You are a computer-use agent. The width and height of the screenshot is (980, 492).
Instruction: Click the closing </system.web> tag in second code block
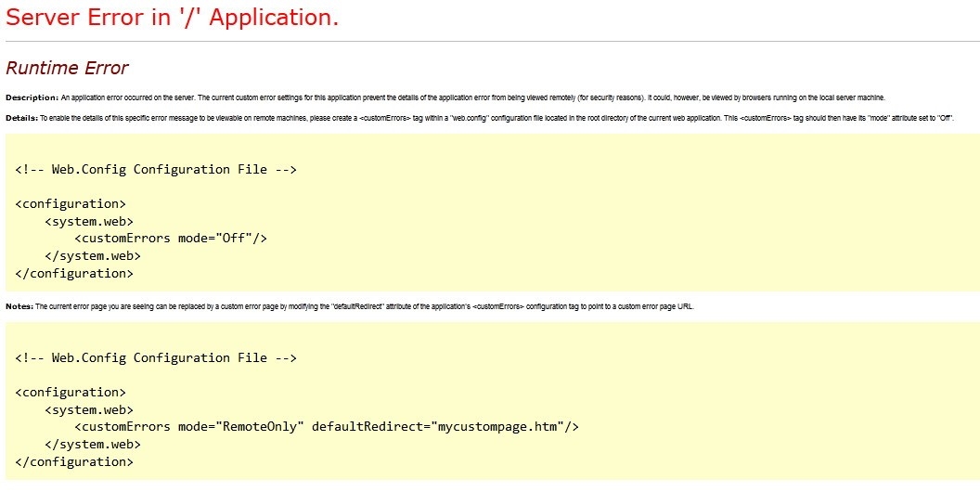pos(93,444)
